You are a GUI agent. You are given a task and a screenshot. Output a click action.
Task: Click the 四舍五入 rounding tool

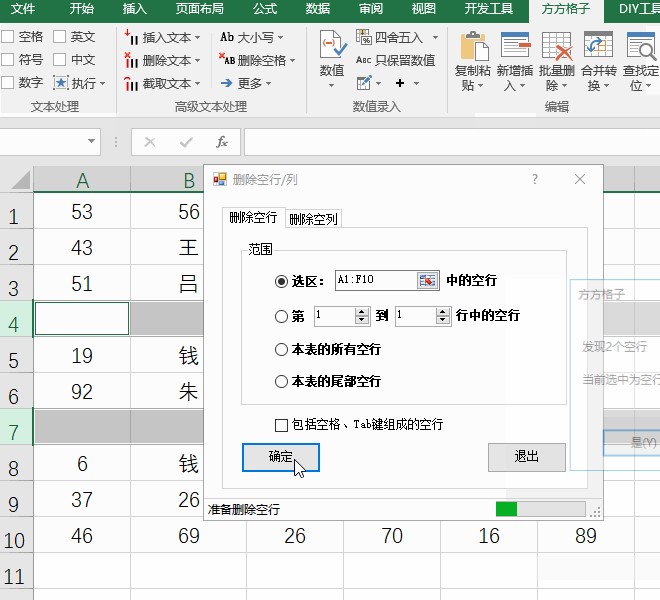[x=389, y=37]
